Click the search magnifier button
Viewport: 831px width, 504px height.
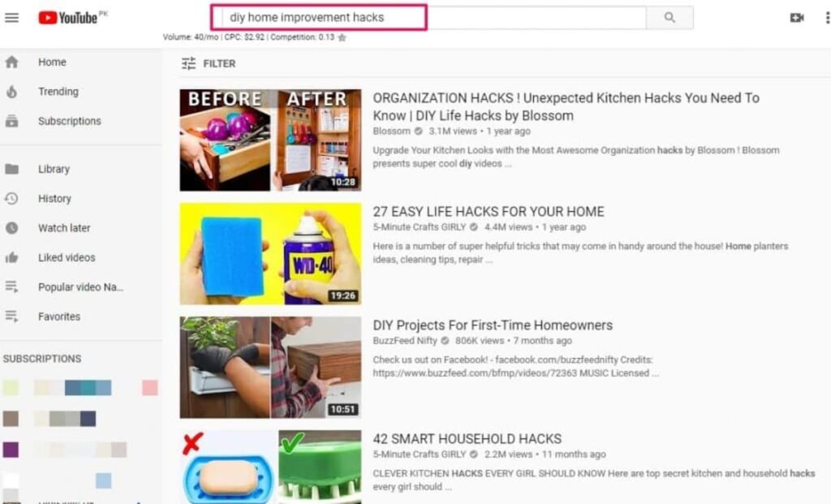coord(670,18)
